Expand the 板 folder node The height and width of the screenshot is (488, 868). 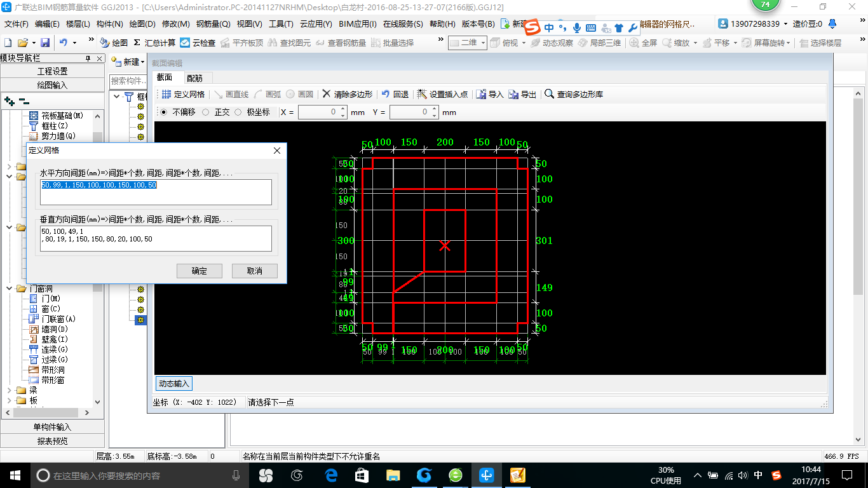pyautogui.click(x=10, y=400)
